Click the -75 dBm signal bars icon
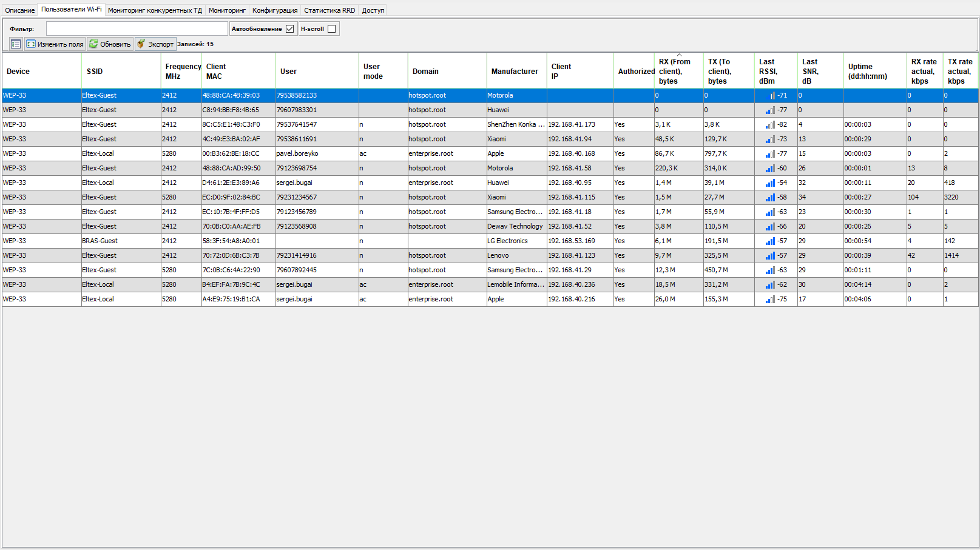 coord(770,300)
